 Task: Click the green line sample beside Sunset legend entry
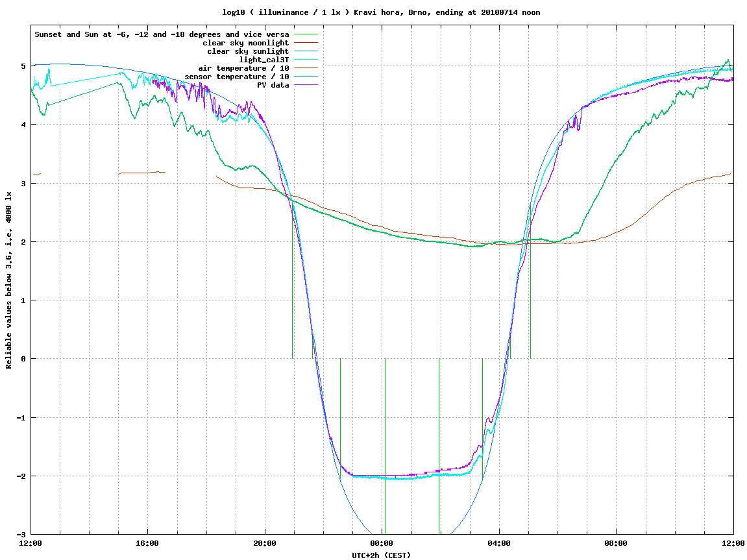click(306, 34)
